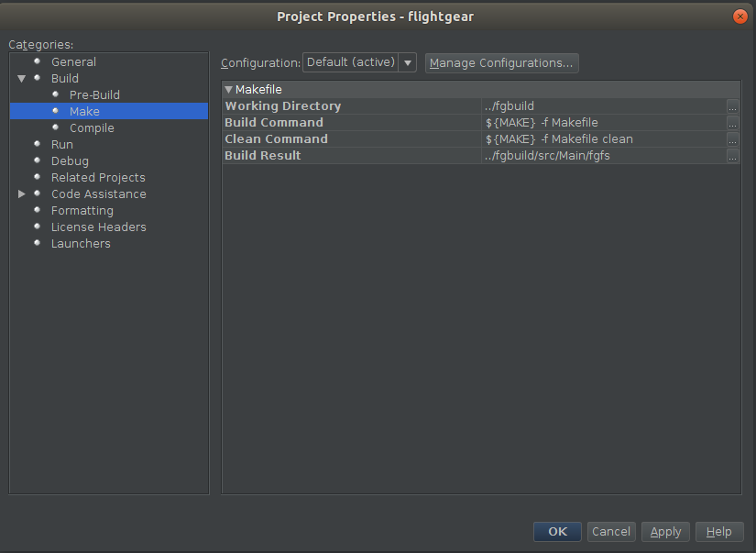The width and height of the screenshot is (756, 553).
Task: Select the Code Assistance category
Action: coord(98,194)
